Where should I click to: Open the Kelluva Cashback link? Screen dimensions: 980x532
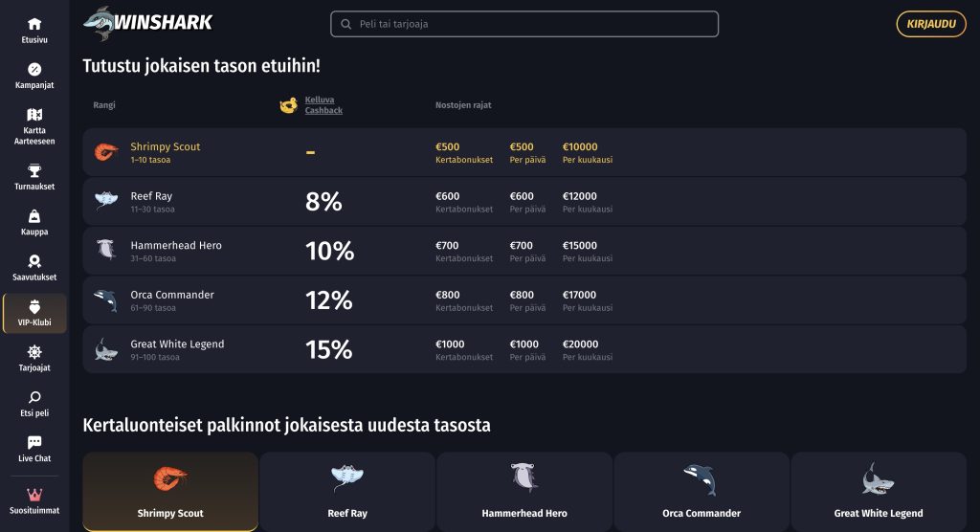pyautogui.click(x=323, y=105)
